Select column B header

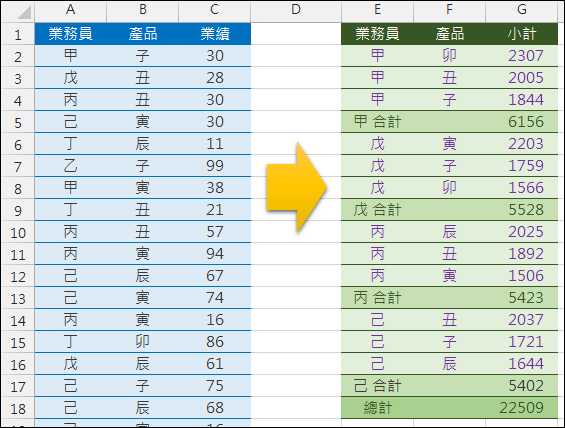[143, 12]
